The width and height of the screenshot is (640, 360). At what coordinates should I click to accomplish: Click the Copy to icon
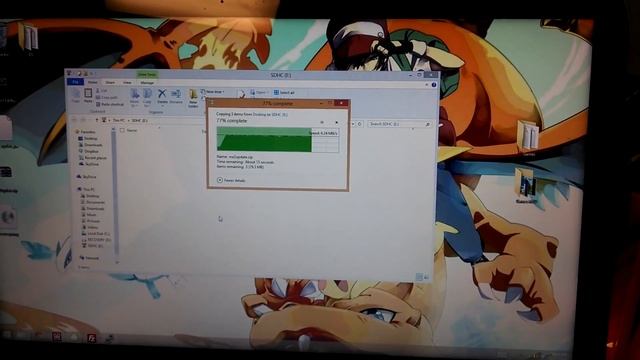click(147, 98)
